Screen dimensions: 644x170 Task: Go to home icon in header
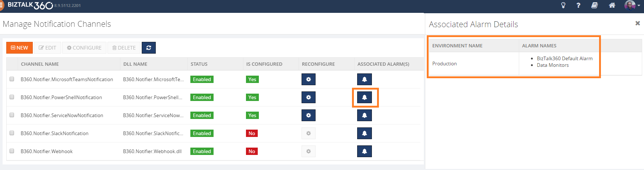[612, 5]
